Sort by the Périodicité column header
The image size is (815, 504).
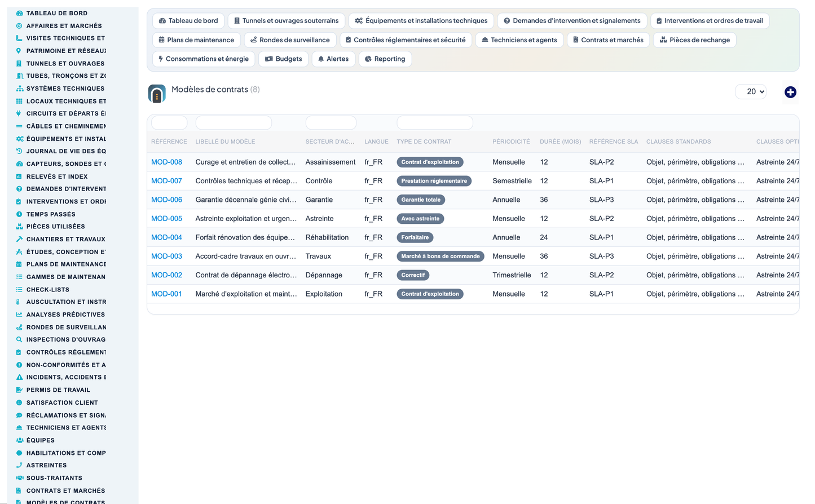tap(511, 142)
